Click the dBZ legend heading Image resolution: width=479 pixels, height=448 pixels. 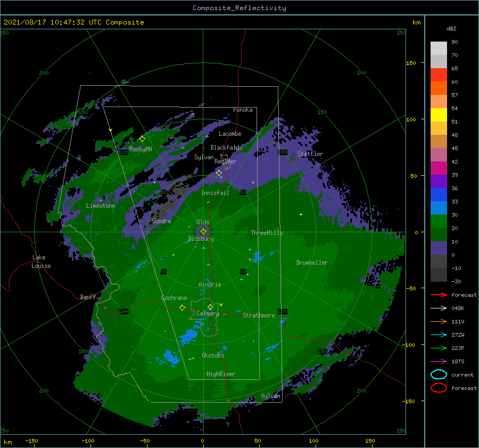[451, 28]
